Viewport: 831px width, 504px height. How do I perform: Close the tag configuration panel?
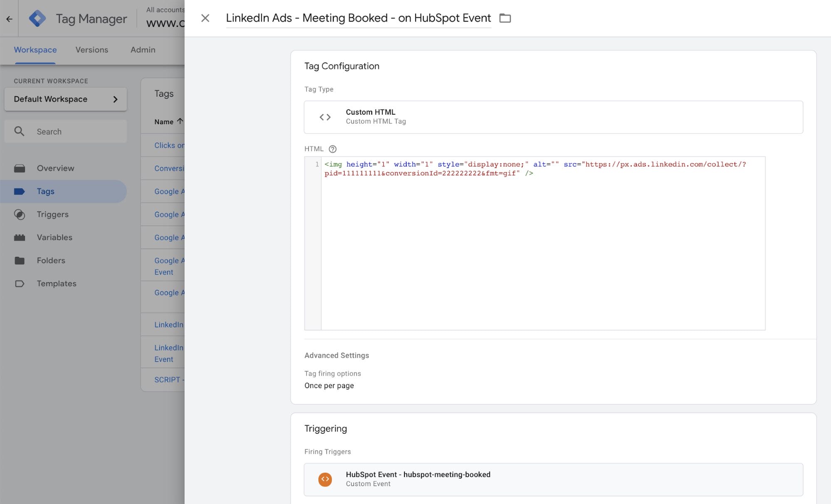(x=204, y=18)
